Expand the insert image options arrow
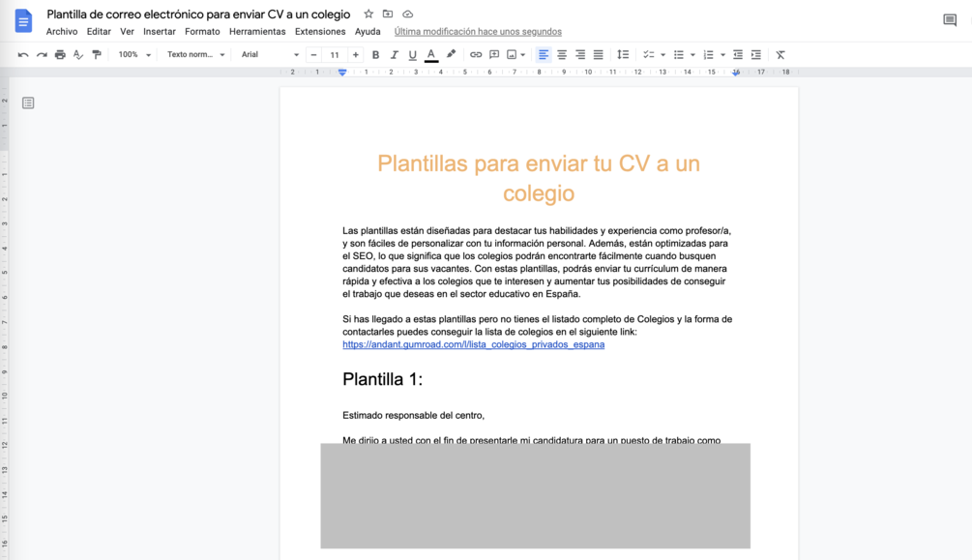The image size is (972, 560). click(x=523, y=54)
